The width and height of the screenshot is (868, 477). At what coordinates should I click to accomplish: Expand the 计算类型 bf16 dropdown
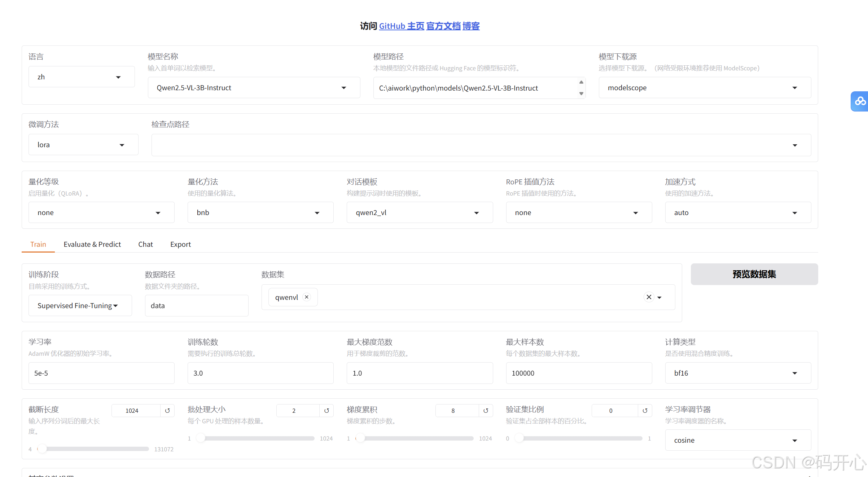[738, 373]
